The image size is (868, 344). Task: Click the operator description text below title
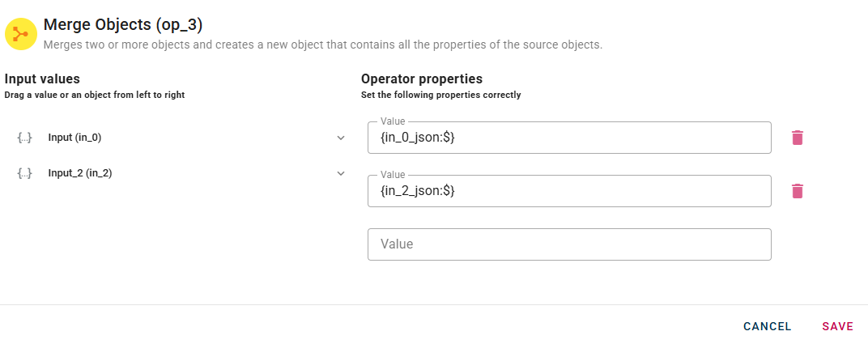point(322,45)
